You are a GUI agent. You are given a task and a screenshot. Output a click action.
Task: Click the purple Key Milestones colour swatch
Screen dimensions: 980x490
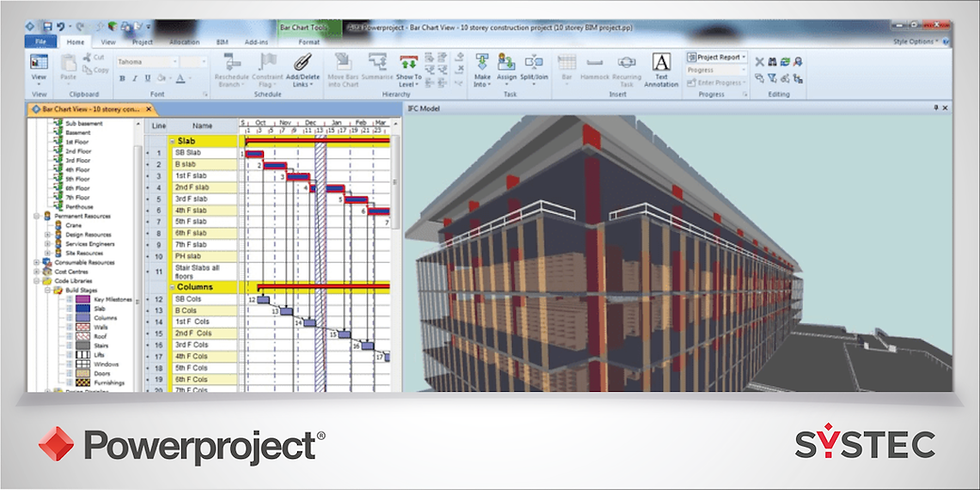82,299
